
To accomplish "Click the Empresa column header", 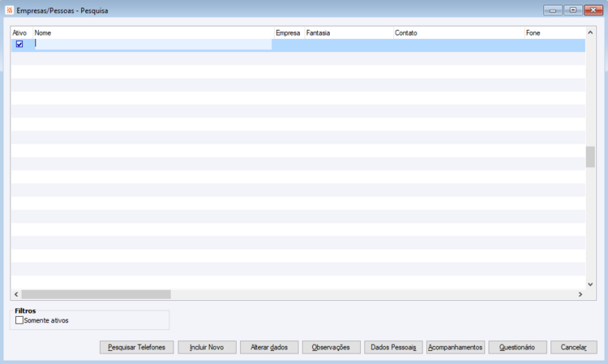I will (x=289, y=33).
